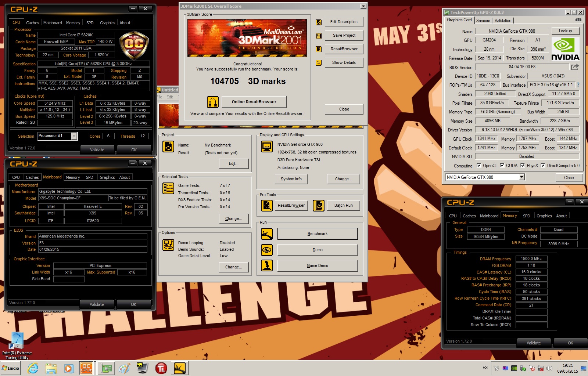
Task: Toggle the OpenCL checkbox in GPU-Z
Action: tap(479, 166)
